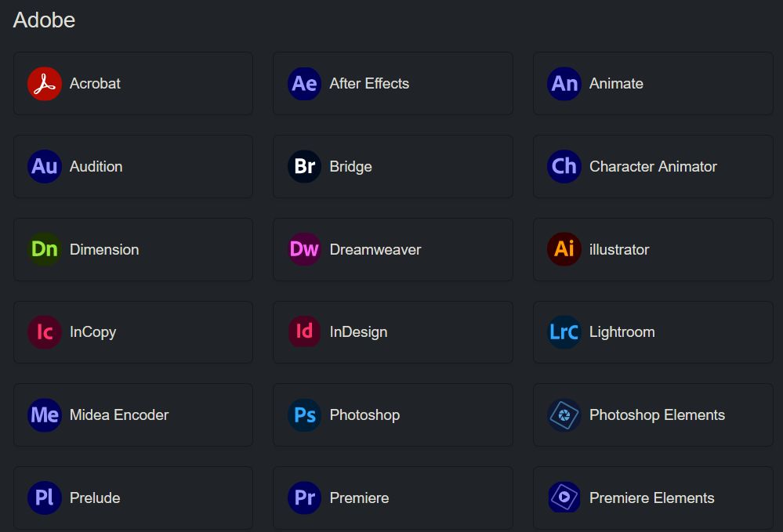Open the Midea Encoder card
Viewport: 783px width, 532px height.
point(132,415)
